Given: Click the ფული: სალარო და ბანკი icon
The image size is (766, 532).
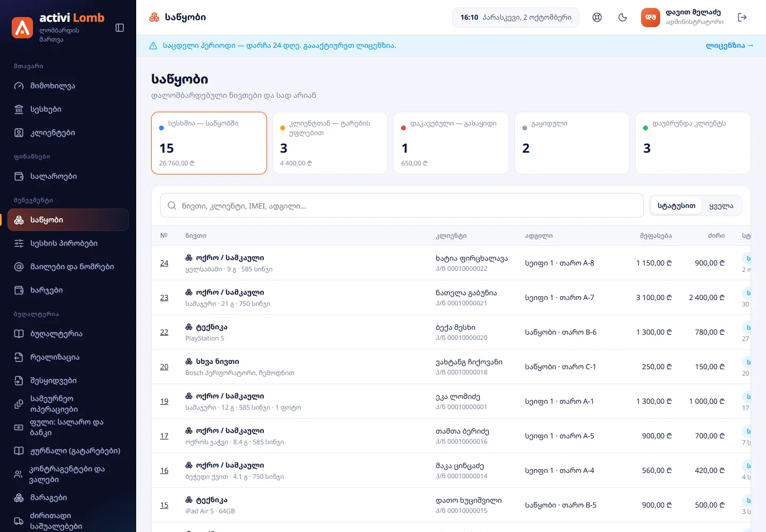Looking at the screenshot, I should (x=19, y=427).
